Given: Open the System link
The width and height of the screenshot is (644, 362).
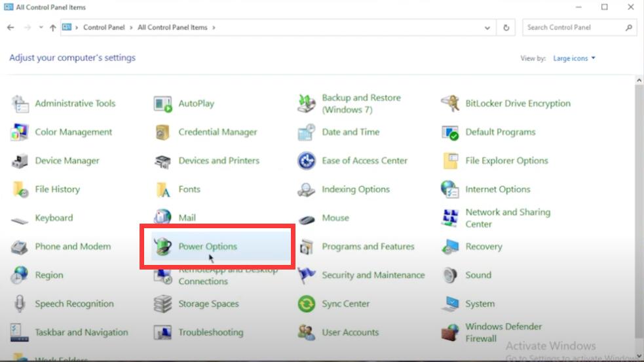Looking at the screenshot, I should [480, 304].
